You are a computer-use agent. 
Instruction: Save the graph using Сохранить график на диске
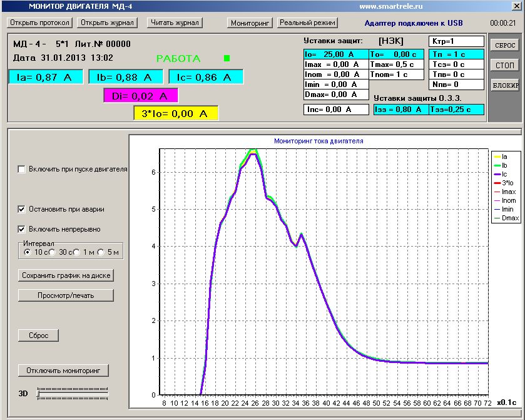(65, 275)
